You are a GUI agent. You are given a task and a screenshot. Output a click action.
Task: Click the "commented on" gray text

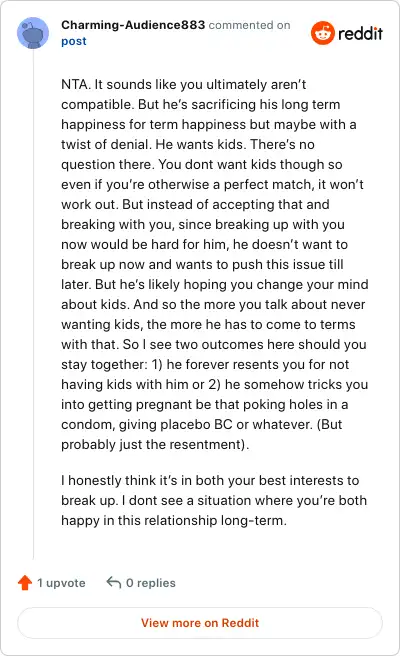249,25
